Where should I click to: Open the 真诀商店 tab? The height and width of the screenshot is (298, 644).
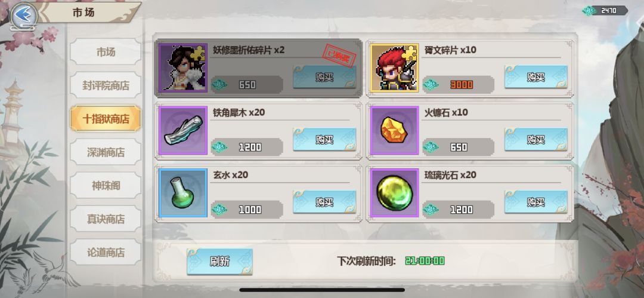(x=106, y=219)
